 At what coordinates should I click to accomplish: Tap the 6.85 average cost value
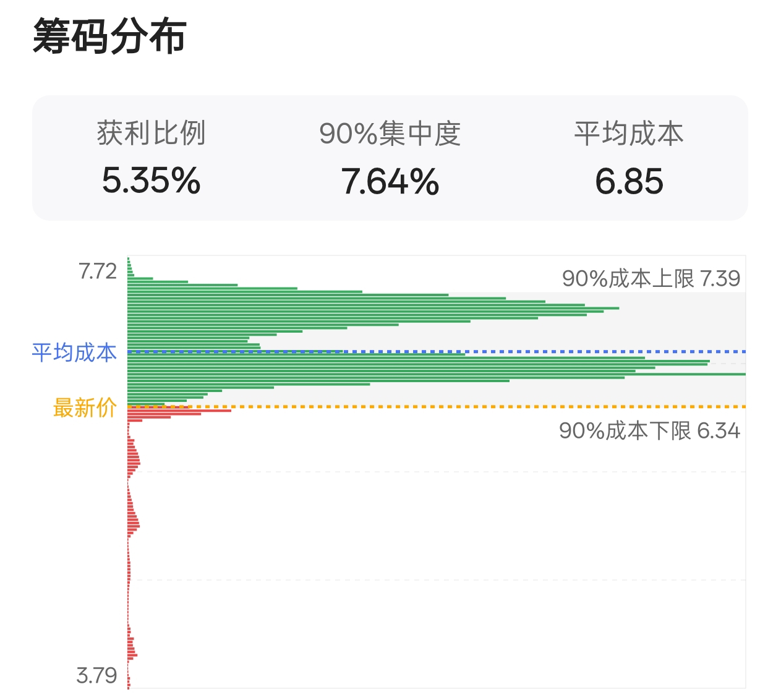pos(629,182)
